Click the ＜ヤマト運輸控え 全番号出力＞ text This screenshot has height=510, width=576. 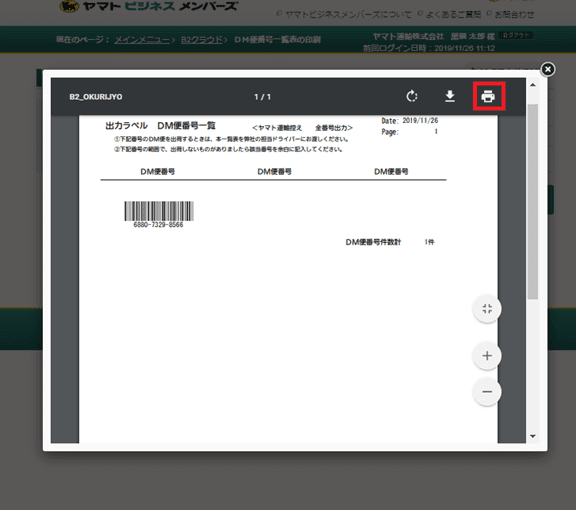coord(302,128)
